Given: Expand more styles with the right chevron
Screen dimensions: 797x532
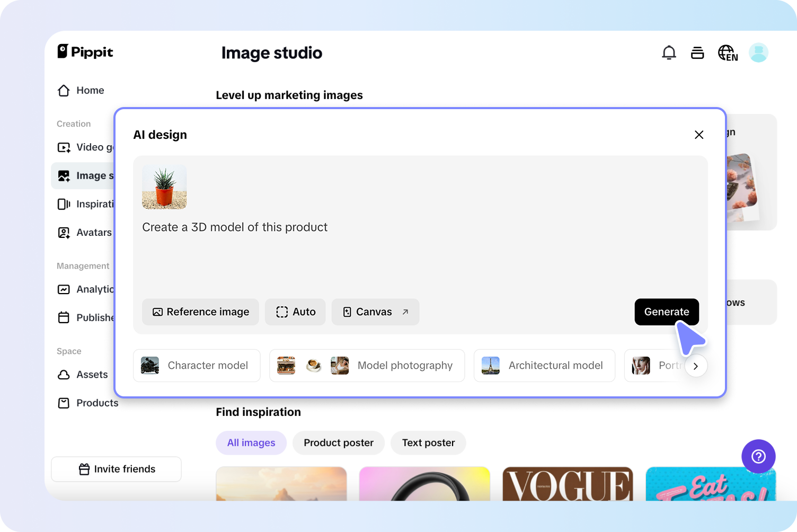Looking at the screenshot, I should click(696, 366).
